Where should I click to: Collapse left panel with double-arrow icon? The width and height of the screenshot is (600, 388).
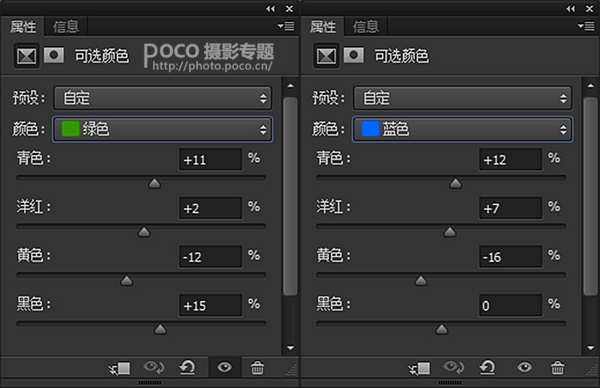click(271, 8)
